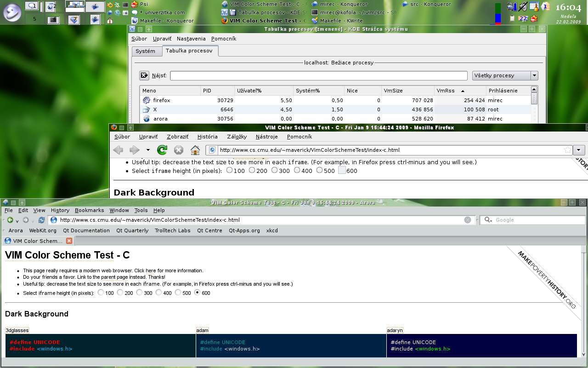Image resolution: width=588 pixels, height=368 pixels.
Task: Click the clear search icon beside Nájsť
Action: [x=144, y=75]
